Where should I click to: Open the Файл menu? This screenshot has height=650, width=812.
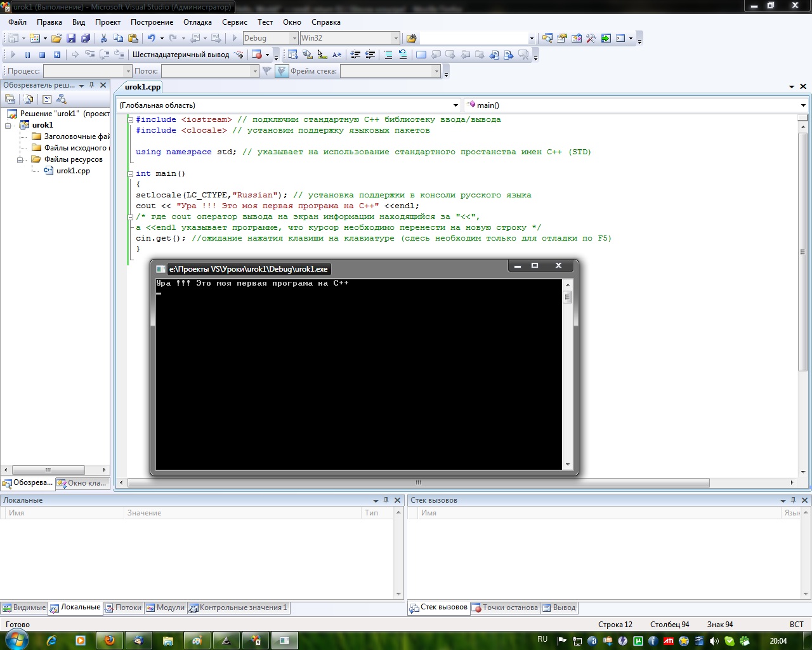click(18, 22)
